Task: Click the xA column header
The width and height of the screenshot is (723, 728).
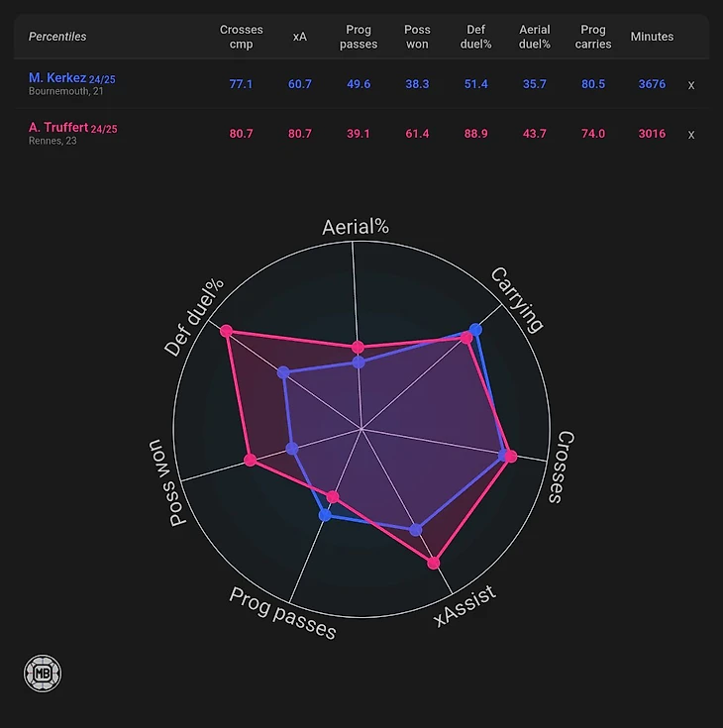Action: (300, 37)
